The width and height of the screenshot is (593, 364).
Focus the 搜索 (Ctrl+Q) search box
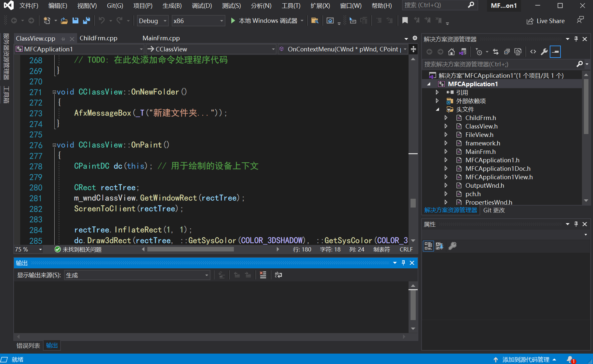point(440,5)
